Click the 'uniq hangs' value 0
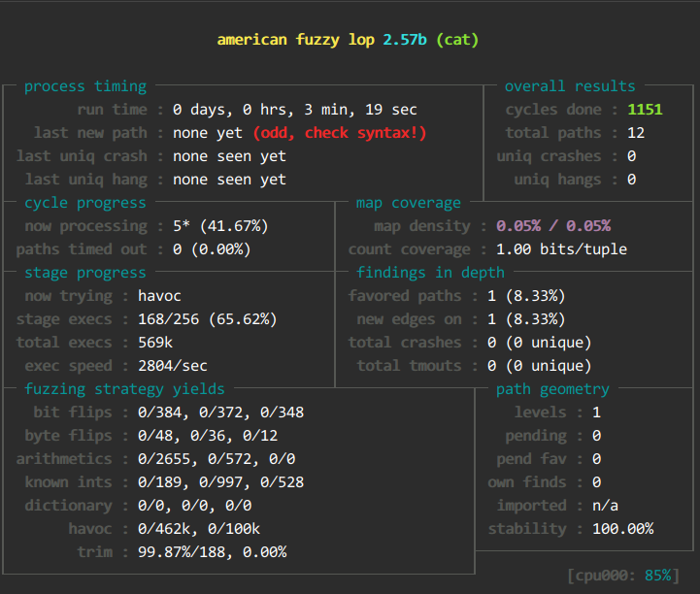Viewport: 700px width, 594px height. pos(632,180)
